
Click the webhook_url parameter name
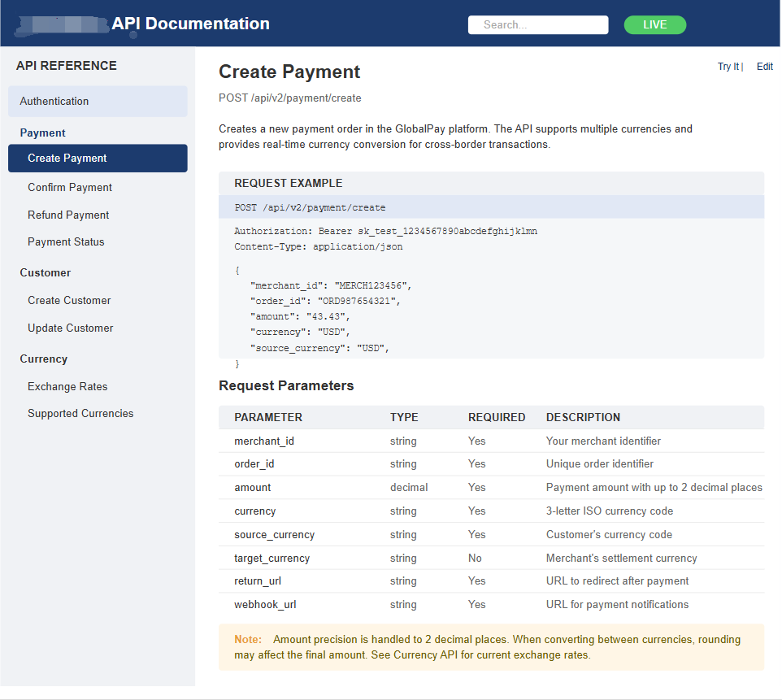(x=265, y=604)
